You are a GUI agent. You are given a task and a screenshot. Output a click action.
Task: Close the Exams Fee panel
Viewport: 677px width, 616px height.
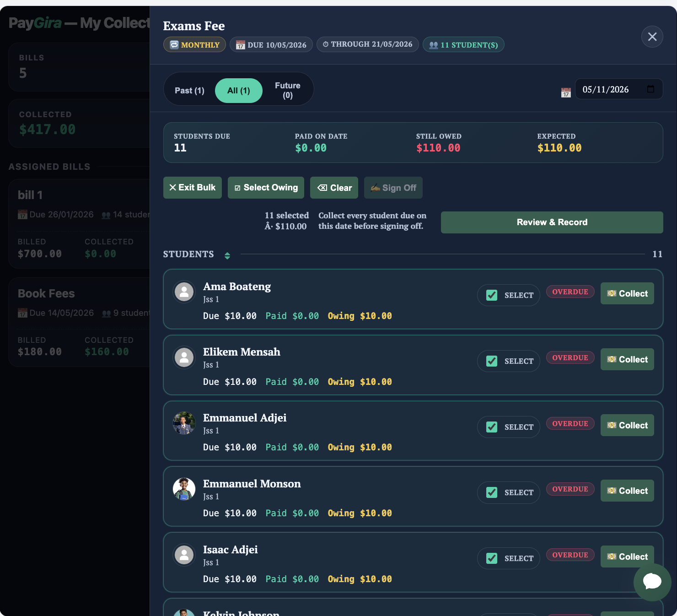(652, 37)
